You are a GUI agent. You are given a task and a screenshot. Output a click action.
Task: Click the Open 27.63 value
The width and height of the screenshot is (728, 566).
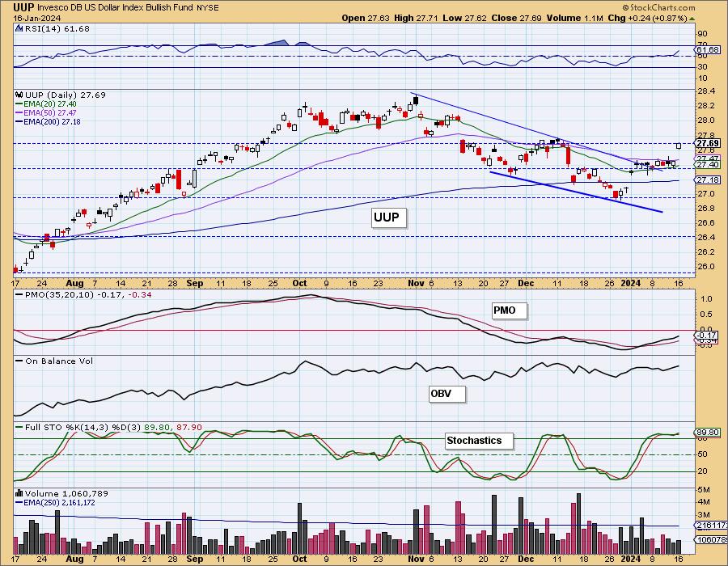point(366,18)
